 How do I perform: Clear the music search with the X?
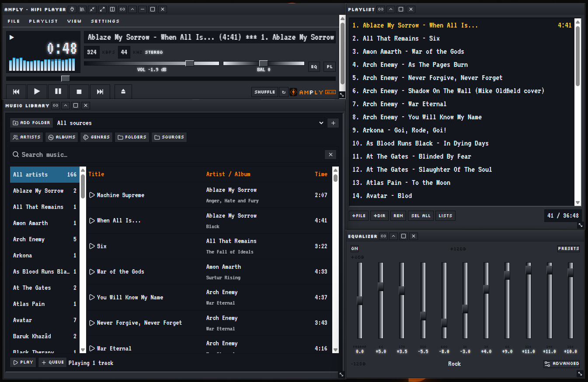click(x=331, y=154)
